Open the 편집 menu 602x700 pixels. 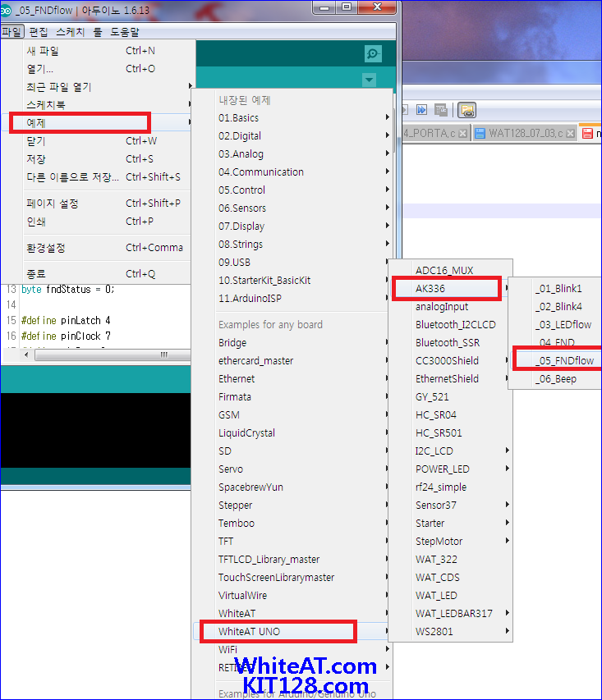tap(39, 32)
